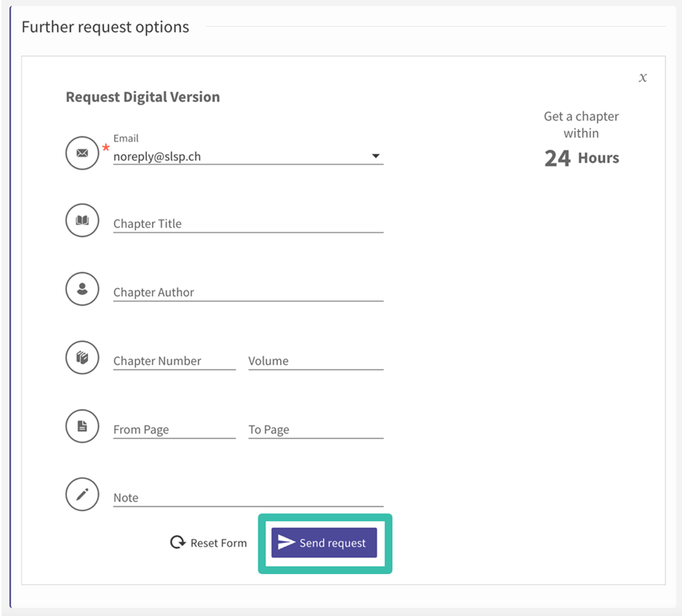This screenshot has height=616, width=682.
Task: Close the Request Digital Version form
Action: 642,78
